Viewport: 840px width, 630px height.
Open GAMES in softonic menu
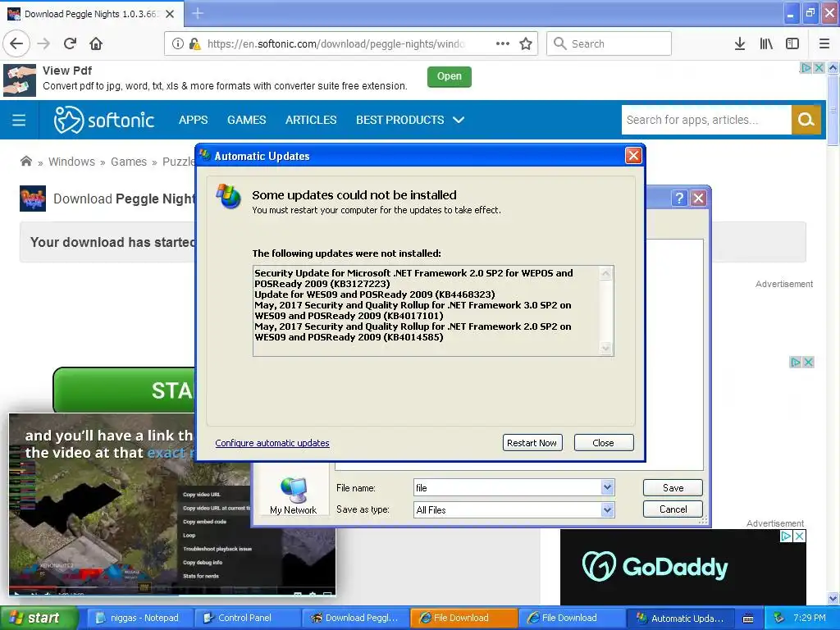click(x=246, y=120)
